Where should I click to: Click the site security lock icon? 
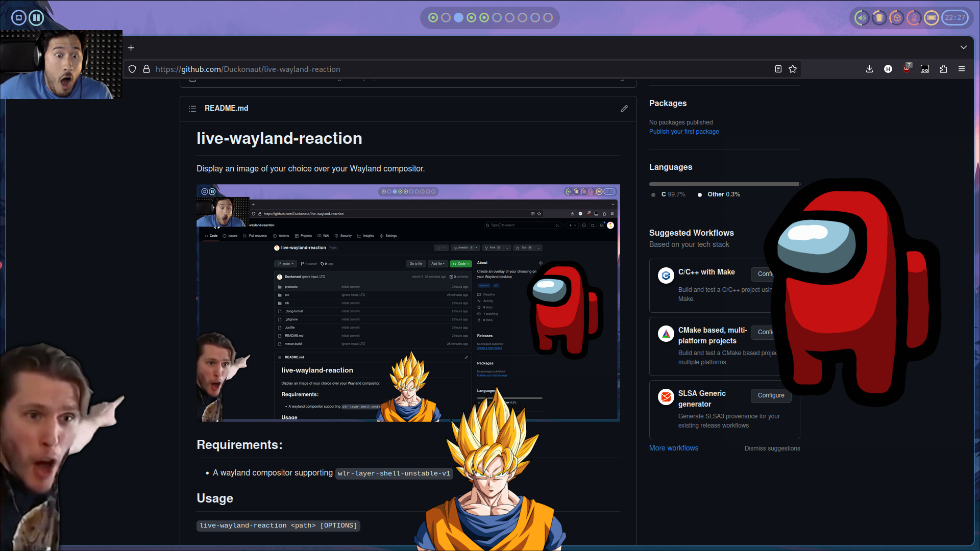pyautogui.click(x=146, y=69)
